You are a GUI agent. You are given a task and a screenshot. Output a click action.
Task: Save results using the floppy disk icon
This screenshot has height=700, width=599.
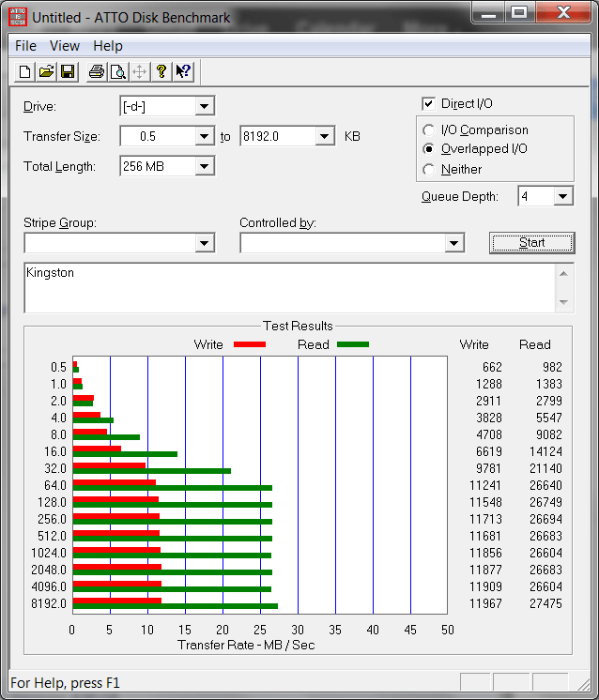click(x=68, y=72)
